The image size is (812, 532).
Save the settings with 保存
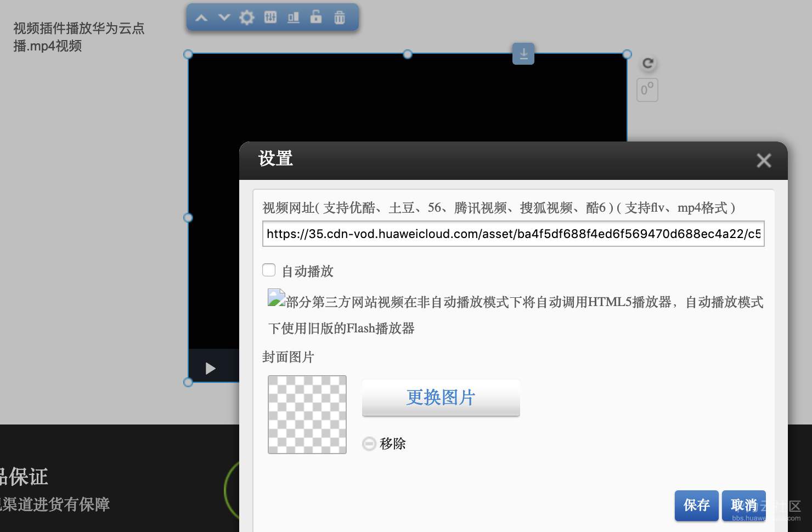point(696,505)
